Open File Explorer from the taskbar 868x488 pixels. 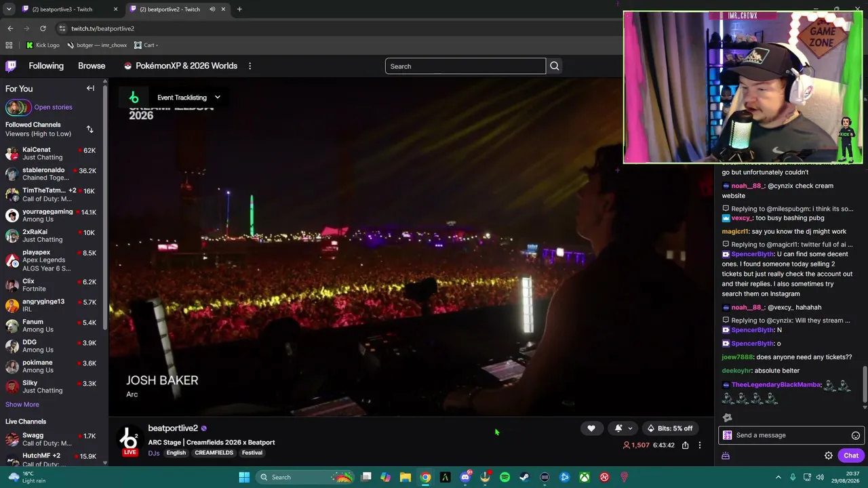(x=406, y=477)
